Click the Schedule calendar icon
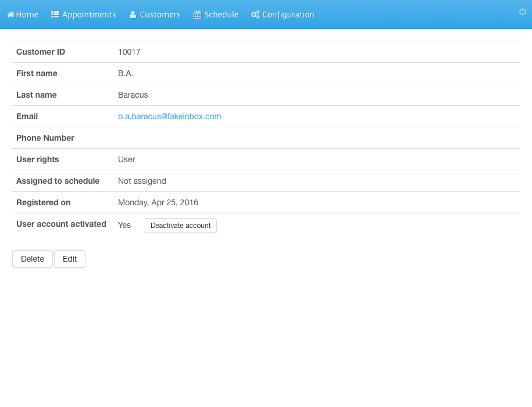 pos(197,15)
